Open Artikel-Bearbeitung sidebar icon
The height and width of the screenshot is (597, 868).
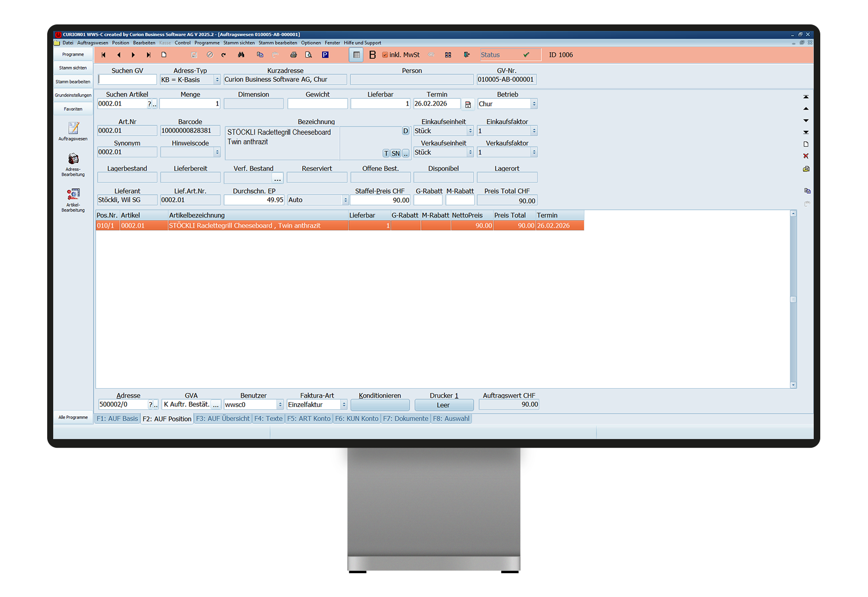click(x=73, y=199)
